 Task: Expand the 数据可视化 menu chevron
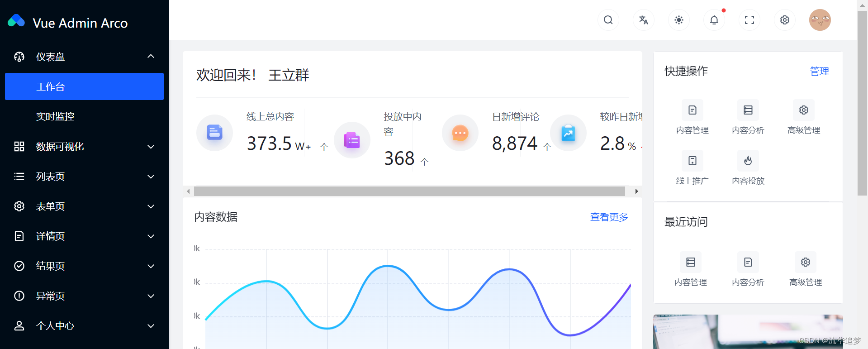point(151,147)
